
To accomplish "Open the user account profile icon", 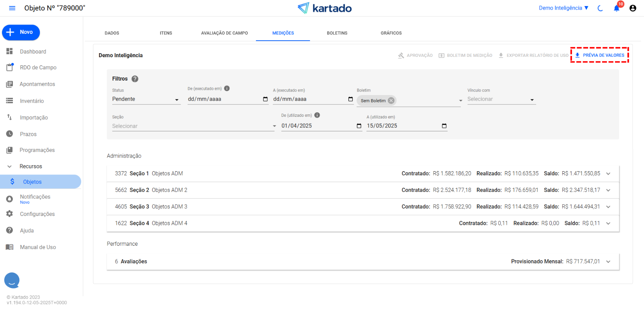I will pos(633,8).
